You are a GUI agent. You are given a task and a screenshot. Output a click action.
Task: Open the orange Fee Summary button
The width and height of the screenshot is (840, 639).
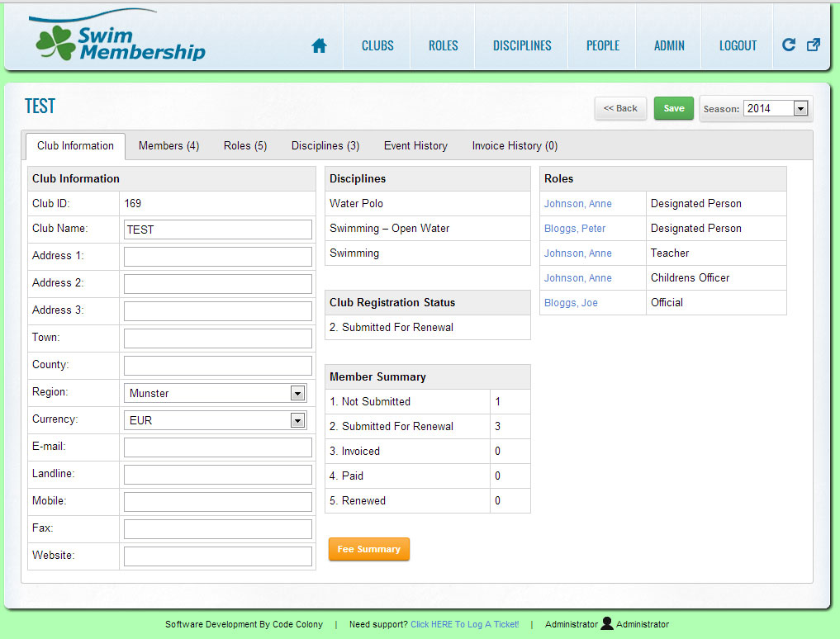tap(368, 549)
